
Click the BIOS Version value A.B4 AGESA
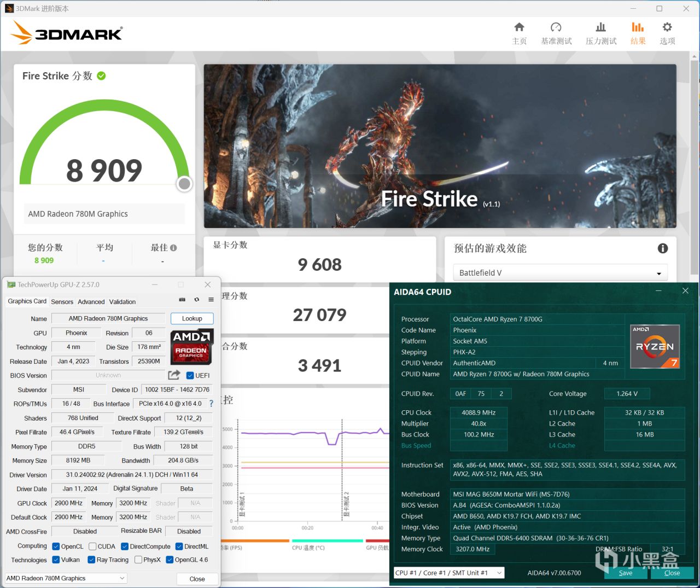pos(567,505)
